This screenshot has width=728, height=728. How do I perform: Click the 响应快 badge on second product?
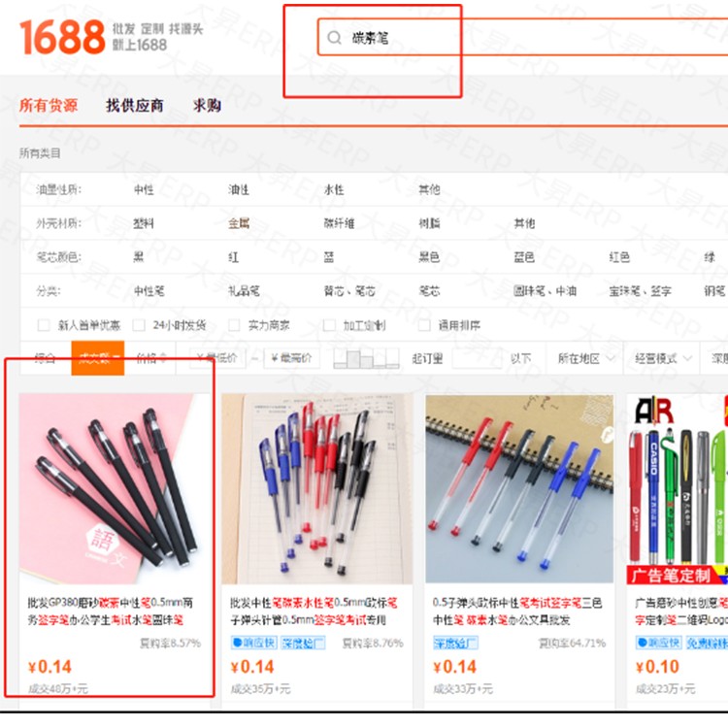pyautogui.click(x=253, y=643)
